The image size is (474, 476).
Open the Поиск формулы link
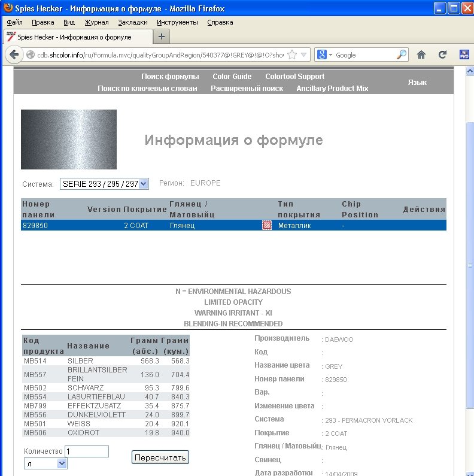click(x=170, y=77)
